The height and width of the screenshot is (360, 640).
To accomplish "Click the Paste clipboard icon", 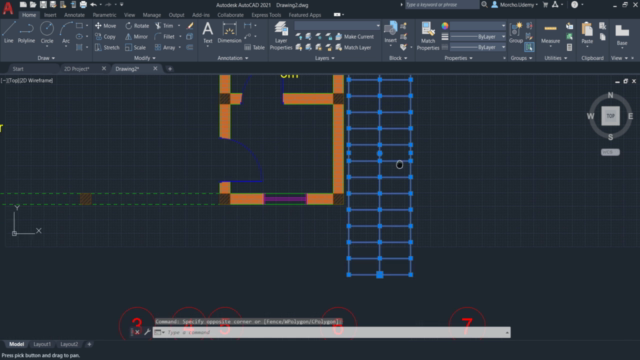I will (587, 33).
